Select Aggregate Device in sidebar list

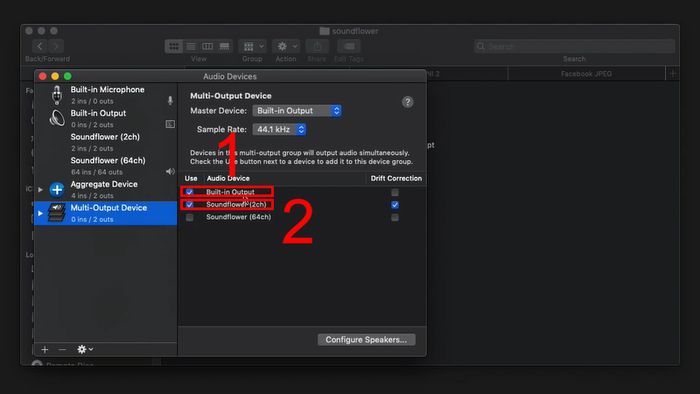pos(106,189)
